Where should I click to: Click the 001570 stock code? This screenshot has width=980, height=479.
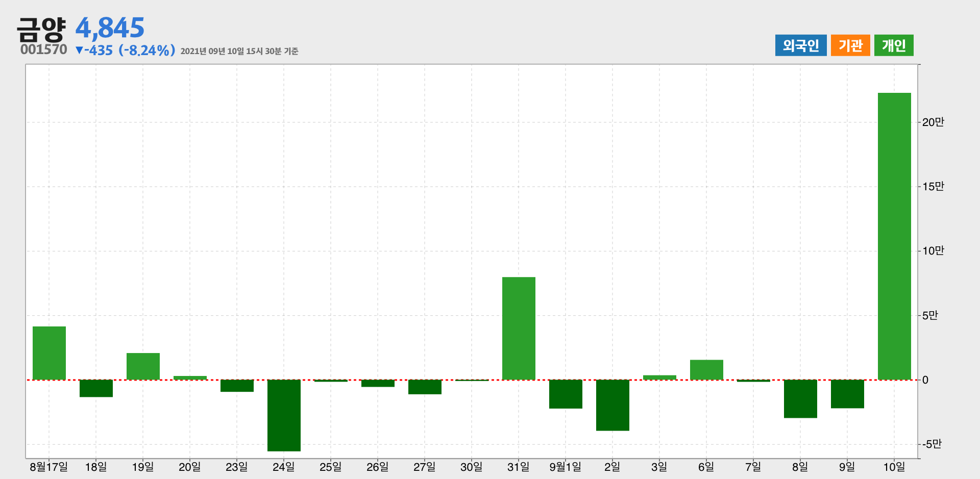[44, 49]
